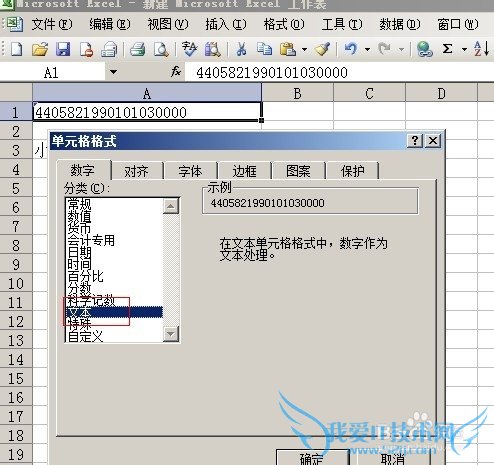494x465 pixels.
Task: Select the Format Painter brush icon
Action: tap(322, 49)
